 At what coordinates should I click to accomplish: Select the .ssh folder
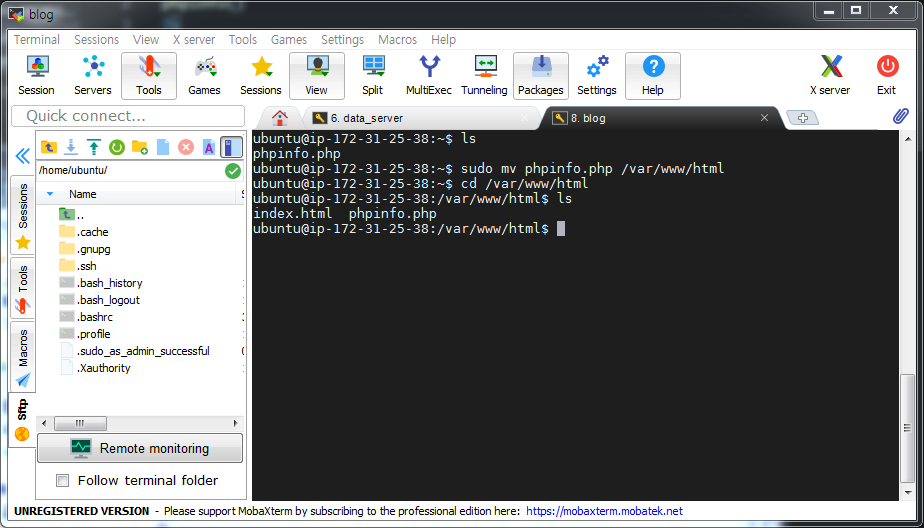coord(78,266)
